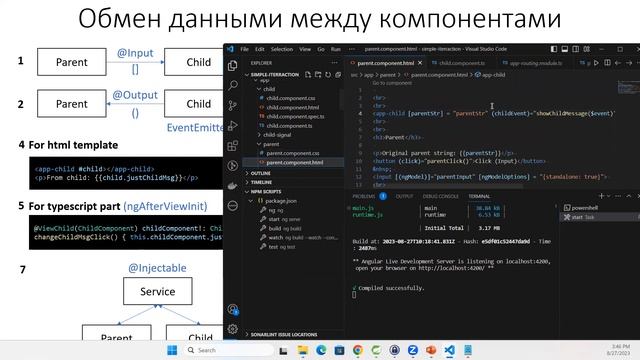Customize the VS Code layout icon
640x360 pixels.
(587, 49)
